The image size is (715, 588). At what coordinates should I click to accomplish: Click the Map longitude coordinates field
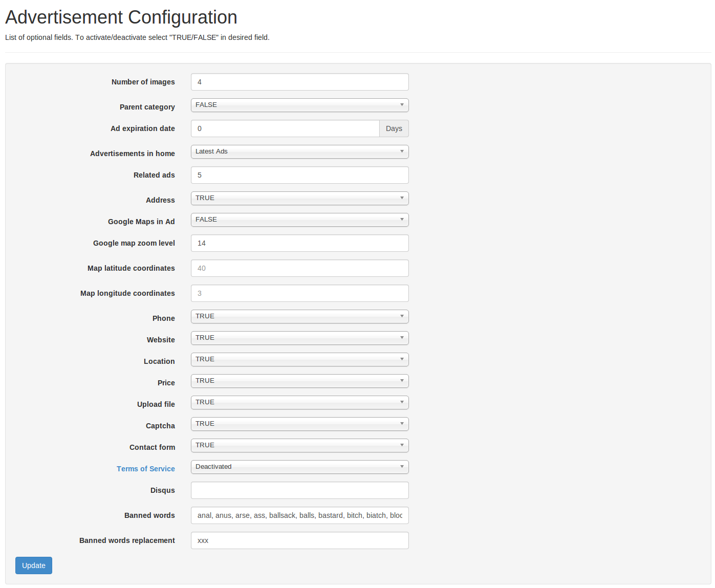coord(299,293)
